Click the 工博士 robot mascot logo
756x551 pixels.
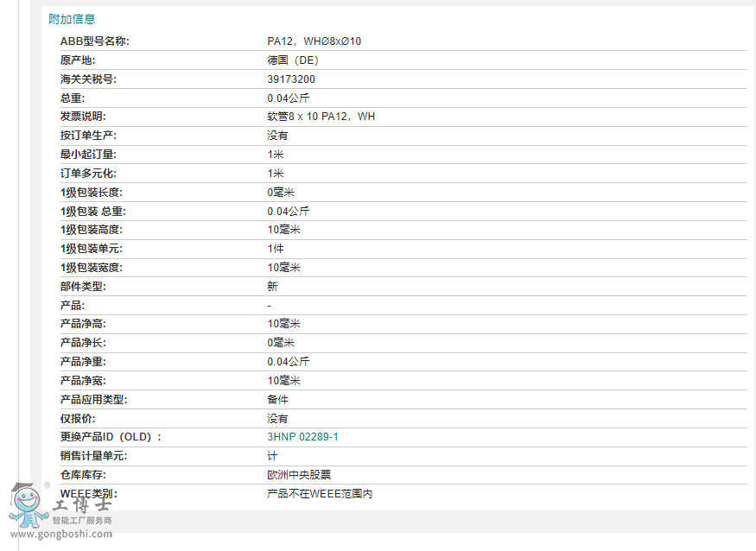click(x=29, y=504)
